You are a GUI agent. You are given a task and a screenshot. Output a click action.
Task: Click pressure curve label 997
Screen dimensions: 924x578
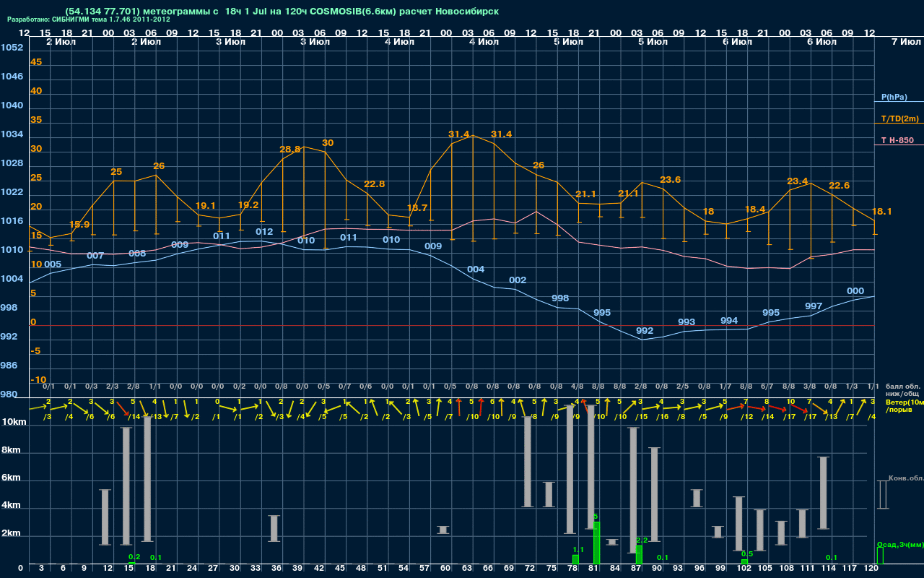(x=814, y=306)
